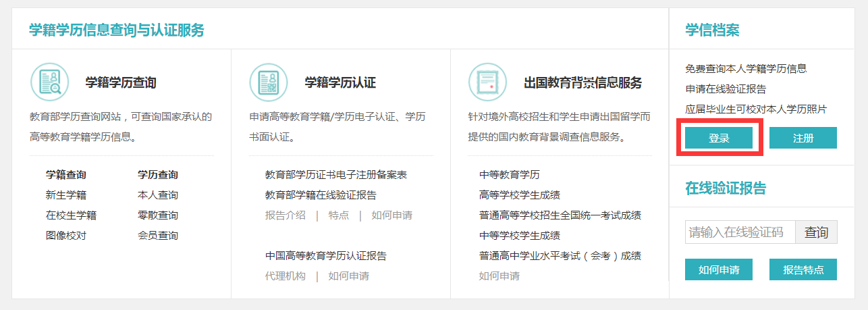Click the 查询 button beside verification code field

coord(816,232)
